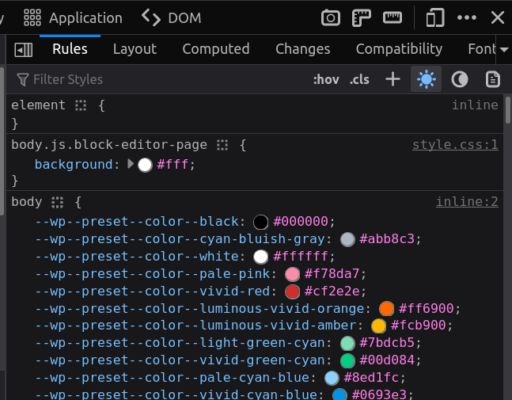Click the #fff background value
This screenshot has height=400, width=512.
point(173,164)
